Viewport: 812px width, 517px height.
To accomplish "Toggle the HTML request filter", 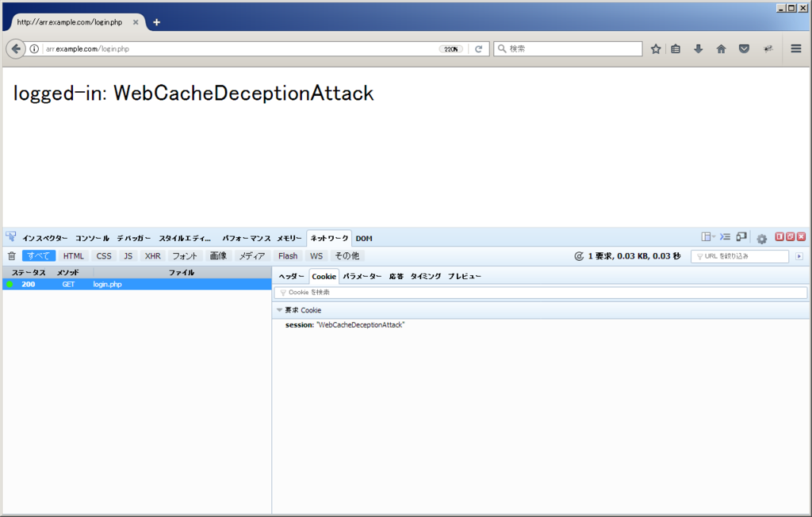I will [x=74, y=256].
